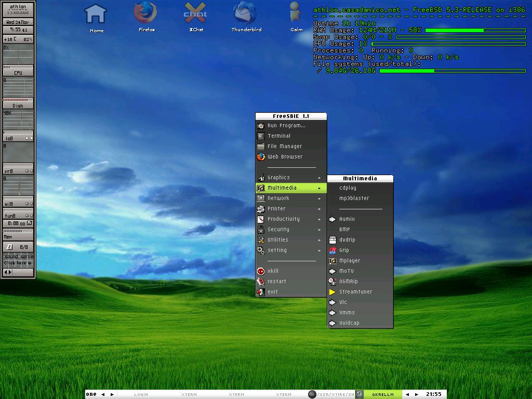Select BMP in the Multimedia submenu
This screenshot has height=399, width=532.
tap(361, 229)
